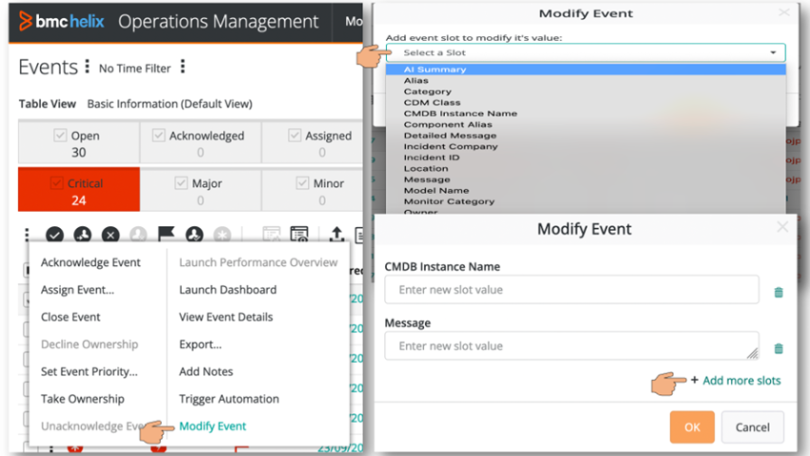Click the export upload arrow icon
Image resolution: width=810 pixels, height=456 pixels.
(x=337, y=235)
